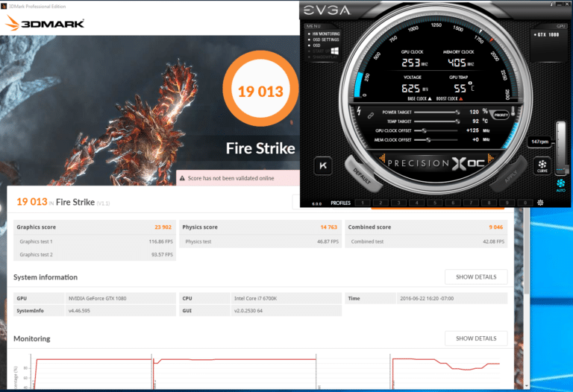Adjust the Mem Clock Offset slider

pyautogui.click(x=436, y=140)
